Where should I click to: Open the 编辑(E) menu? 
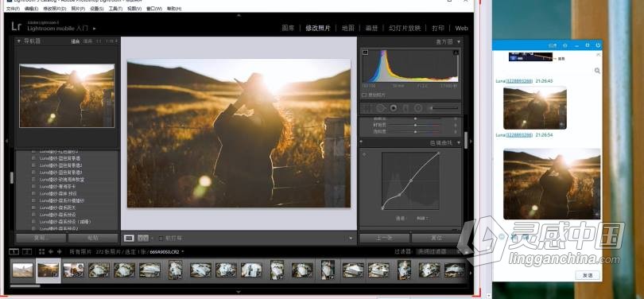pyautogui.click(x=31, y=9)
